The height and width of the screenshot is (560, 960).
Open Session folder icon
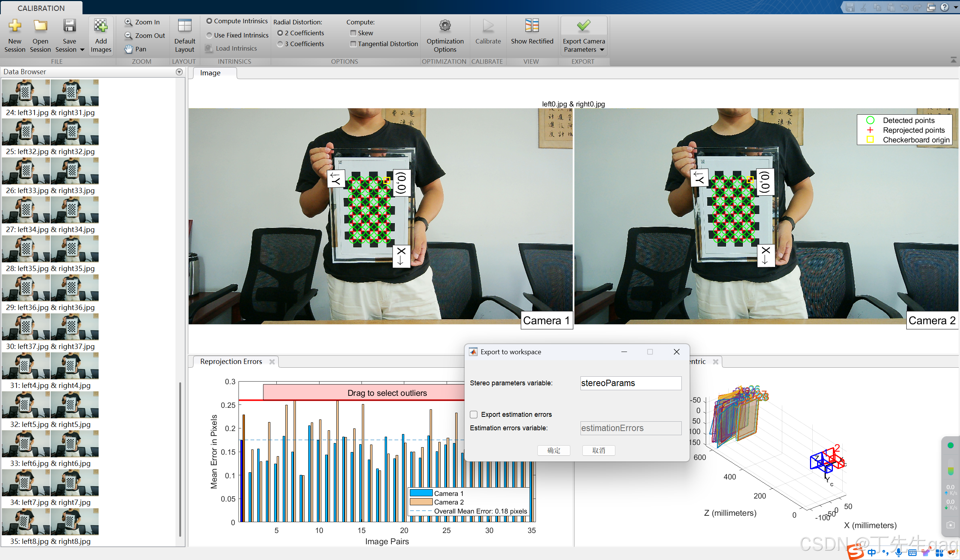[x=40, y=26]
